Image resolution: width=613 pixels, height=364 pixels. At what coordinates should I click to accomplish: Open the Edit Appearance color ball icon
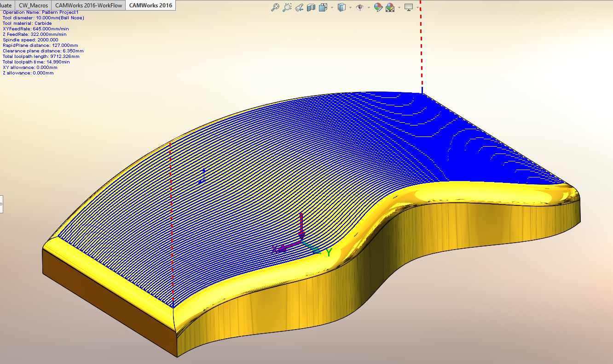378,7
